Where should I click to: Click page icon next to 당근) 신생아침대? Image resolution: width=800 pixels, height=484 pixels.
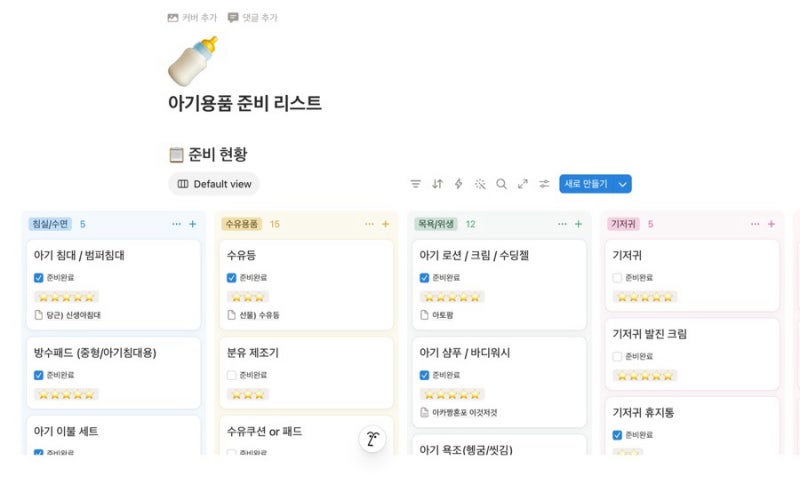pyautogui.click(x=38, y=315)
